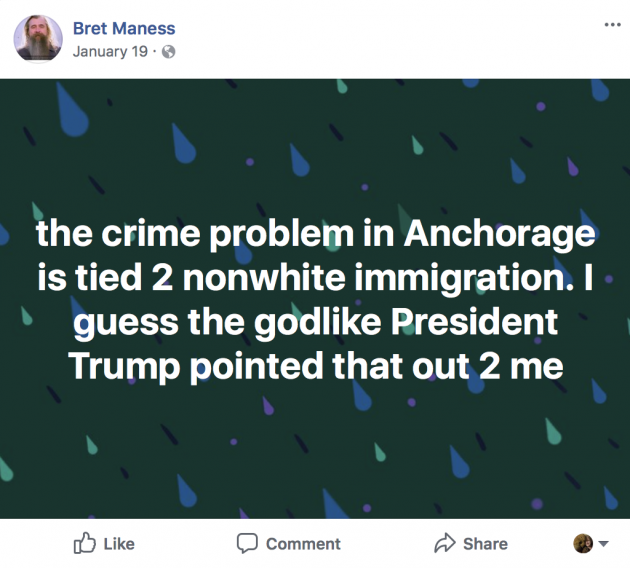Click the Share arrow icon

[444, 543]
